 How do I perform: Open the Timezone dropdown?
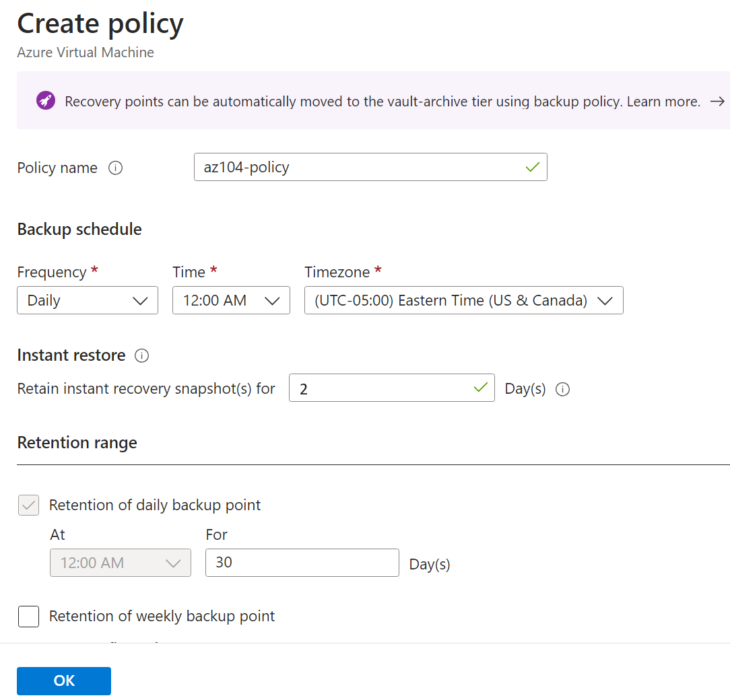tap(463, 300)
